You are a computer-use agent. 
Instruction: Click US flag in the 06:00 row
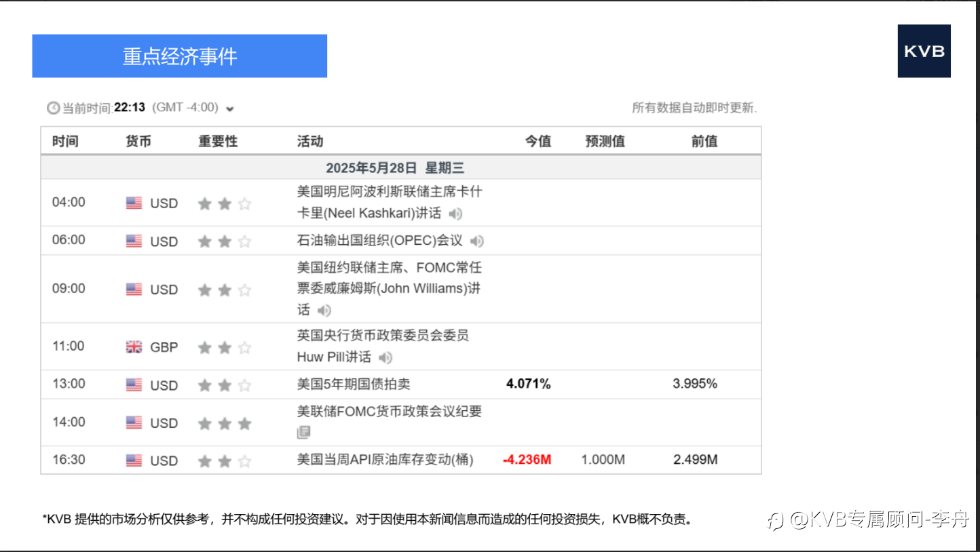(134, 241)
